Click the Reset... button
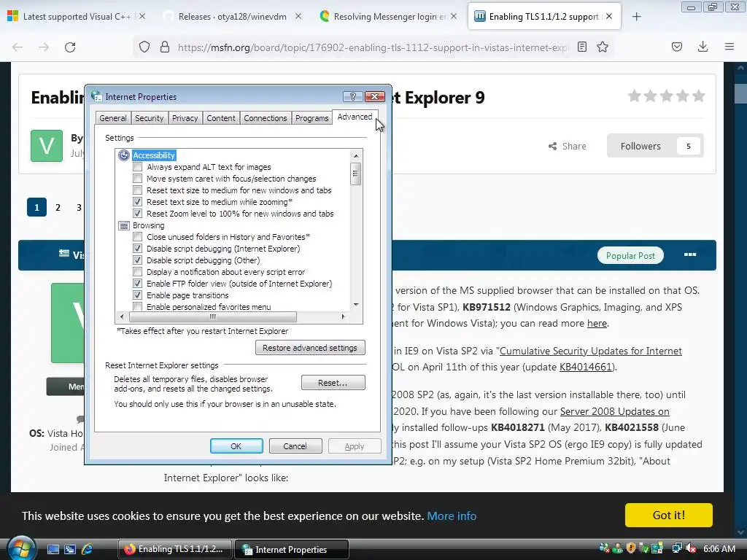This screenshot has width=747, height=560. tap(333, 382)
